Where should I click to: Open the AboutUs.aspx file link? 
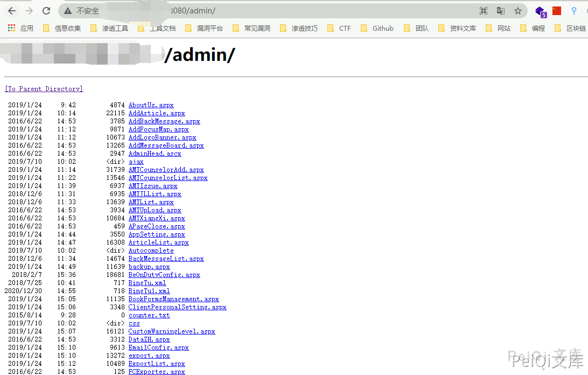pyautogui.click(x=151, y=105)
